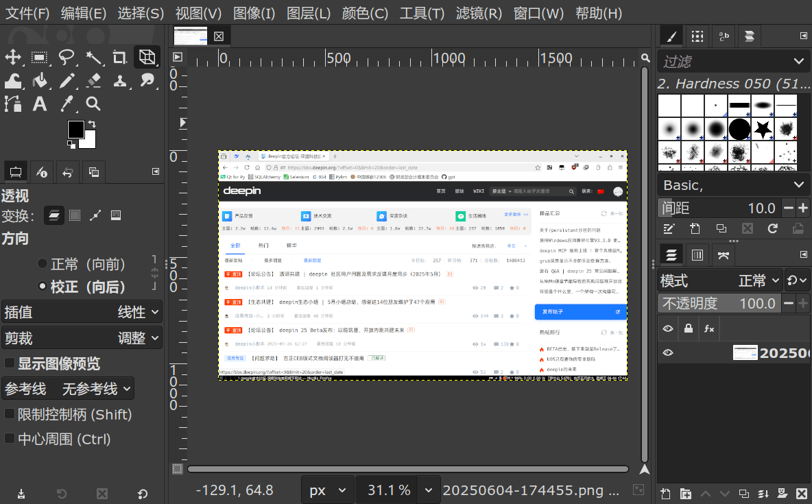Select the Fuzzy Select magic wand tool
Image resolution: width=812 pixels, height=504 pixels.
point(93,57)
